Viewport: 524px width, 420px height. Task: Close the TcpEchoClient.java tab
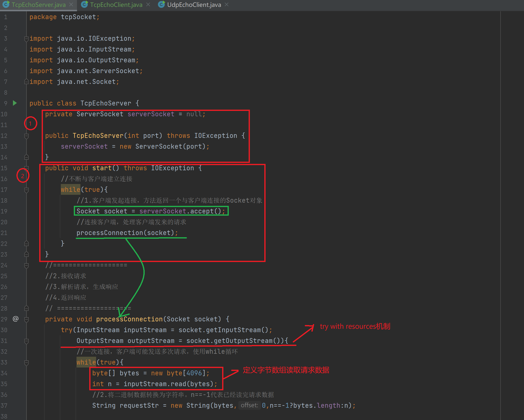(148, 4)
